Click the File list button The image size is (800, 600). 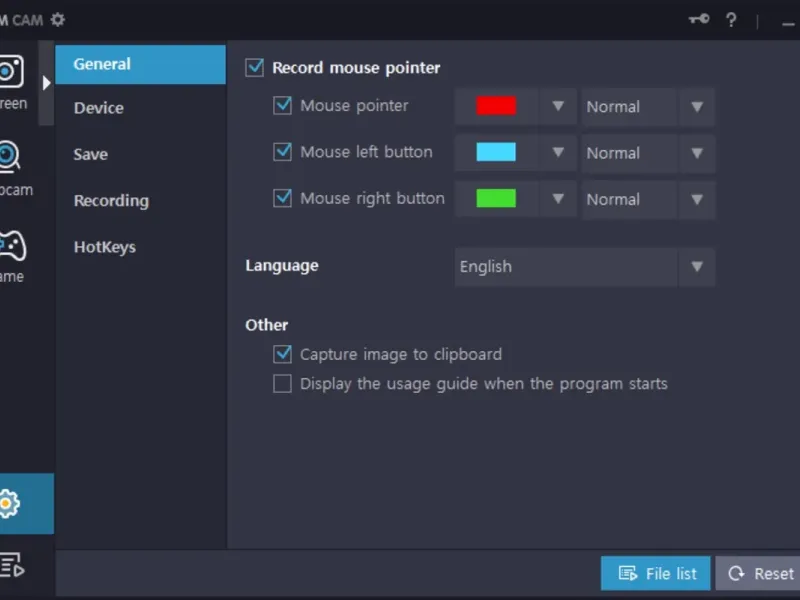point(656,573)
